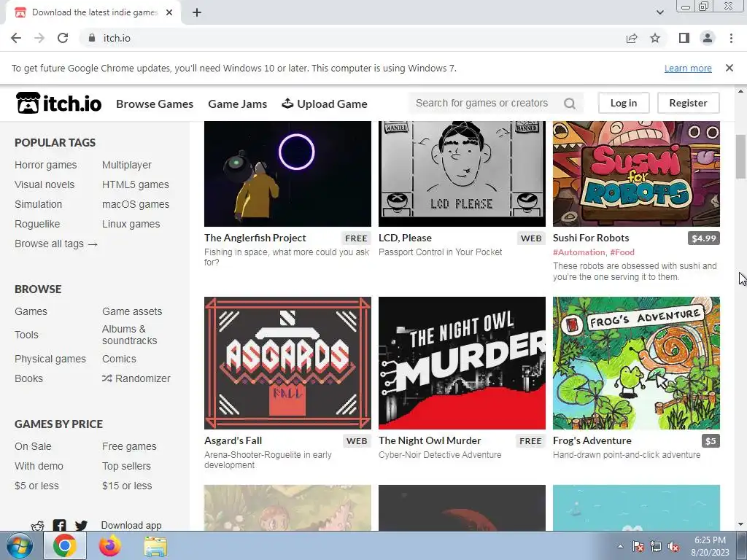747x560 pixels.
Task: Go back with the browser back arrow
Action: [x=16, y=38]
